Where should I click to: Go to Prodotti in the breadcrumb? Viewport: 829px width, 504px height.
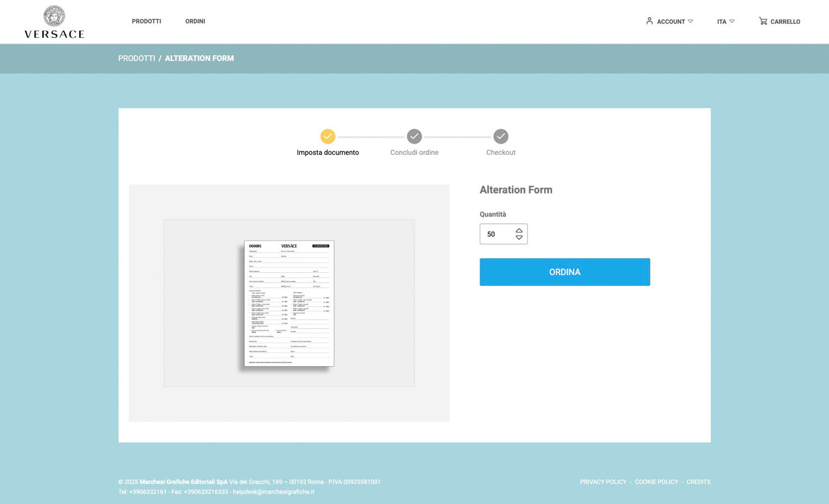137,58
